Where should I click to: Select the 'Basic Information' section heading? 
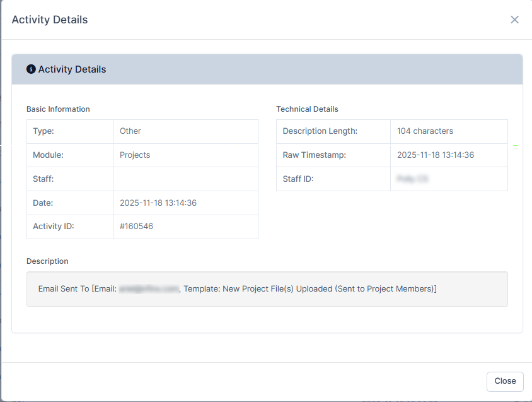(58, 109)
